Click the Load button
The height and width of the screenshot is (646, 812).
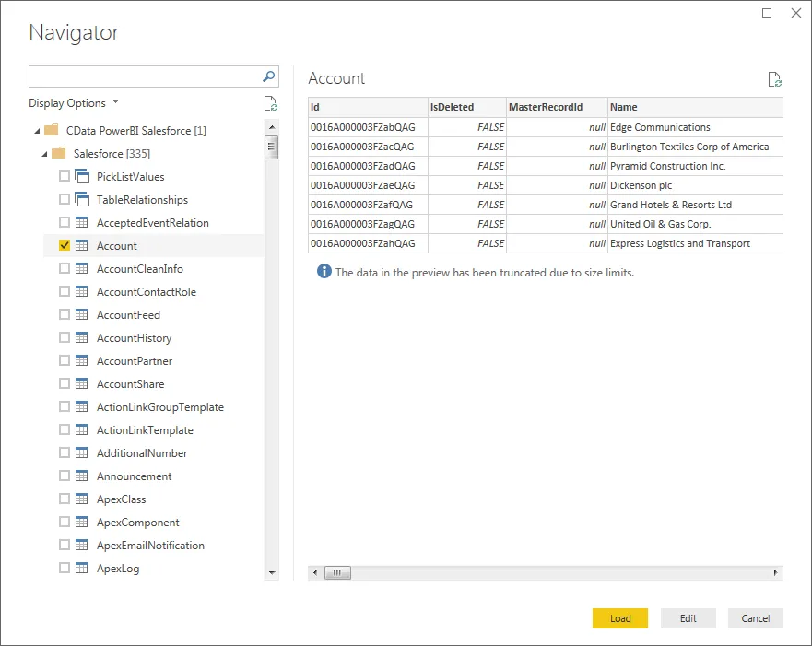tap(619, 618)
